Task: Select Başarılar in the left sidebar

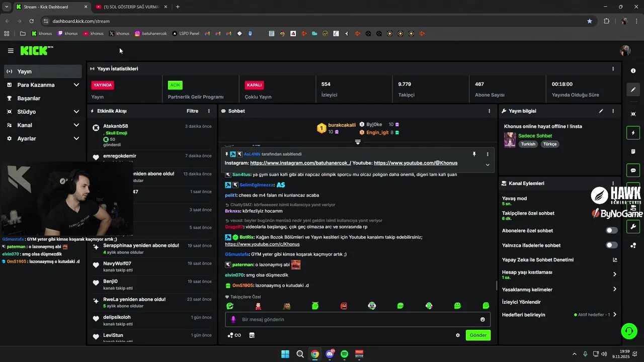Action: point(43,99)
